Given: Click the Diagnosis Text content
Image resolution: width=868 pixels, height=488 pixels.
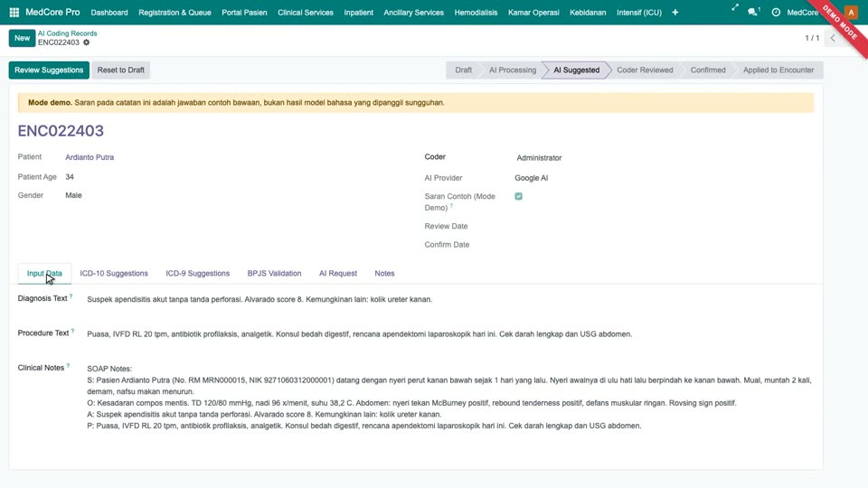Looking at the screenshot, I should (259, 299).
